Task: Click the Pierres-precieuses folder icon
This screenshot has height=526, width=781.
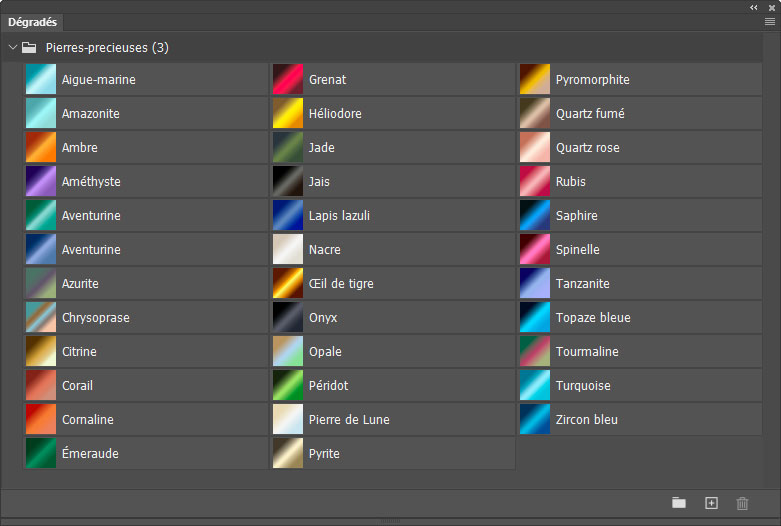Action: [x=29, y=47]
